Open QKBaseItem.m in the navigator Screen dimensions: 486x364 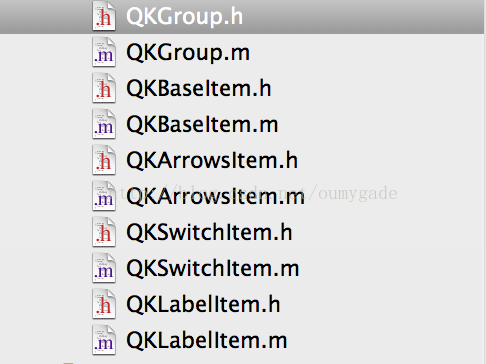pos(202,124)
